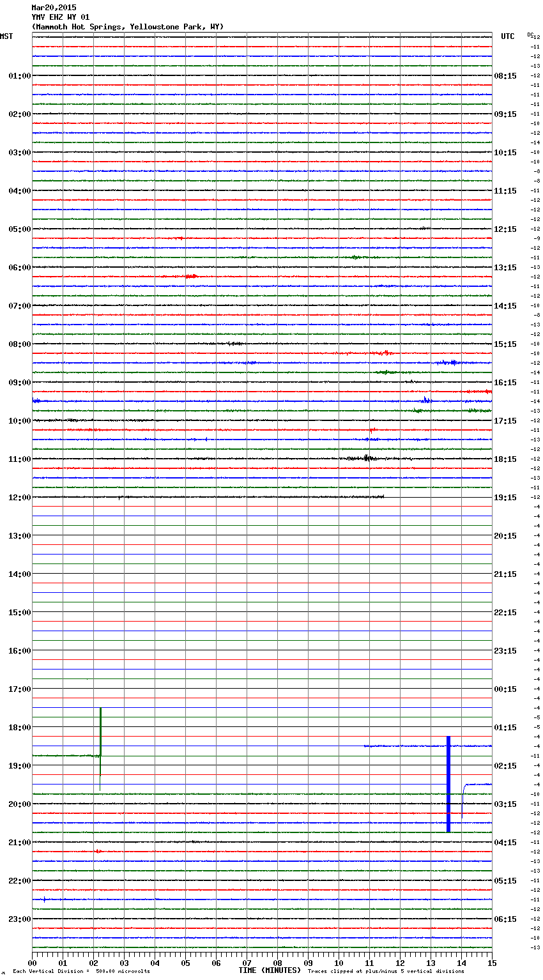Image resolution: width=543 pixels, height=980 pixels.
Task: Click the "18:15" UTC time label
Action: (505, 459)
